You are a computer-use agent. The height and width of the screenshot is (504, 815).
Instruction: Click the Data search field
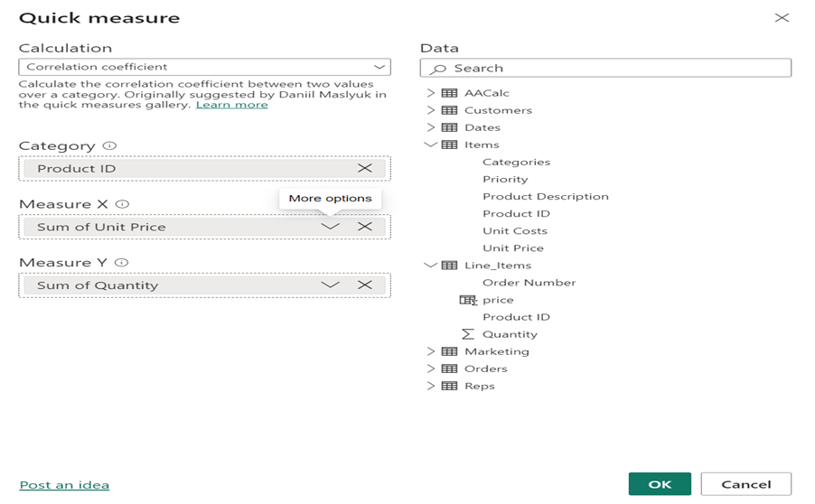tap(605, 68)
